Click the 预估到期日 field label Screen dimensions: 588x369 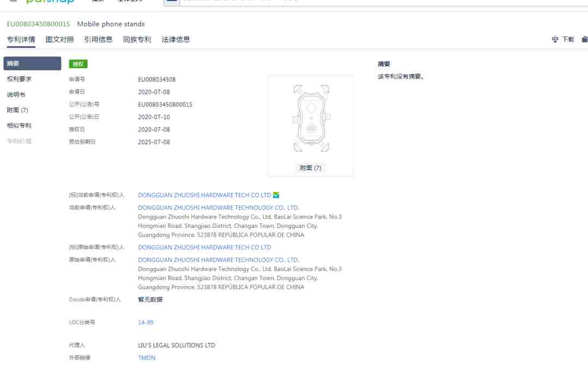82,142
